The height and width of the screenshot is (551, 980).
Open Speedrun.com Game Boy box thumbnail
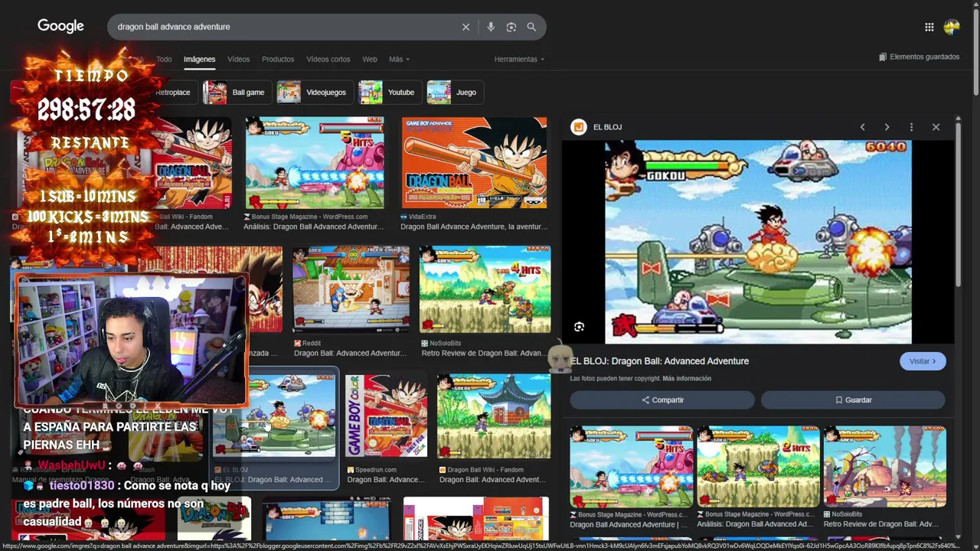click(x=386, y=416)
